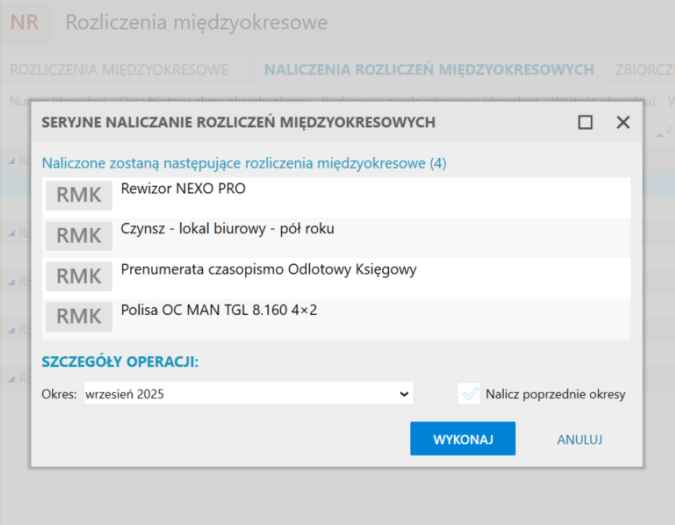675x525 pixels.
Task: Click the NR module icon in the header
Action: (25, 23)
